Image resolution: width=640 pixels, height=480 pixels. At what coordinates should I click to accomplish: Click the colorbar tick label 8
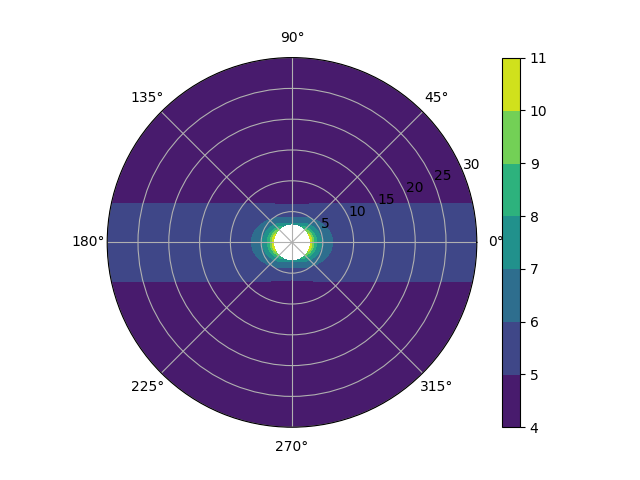[x=535, y=217]
